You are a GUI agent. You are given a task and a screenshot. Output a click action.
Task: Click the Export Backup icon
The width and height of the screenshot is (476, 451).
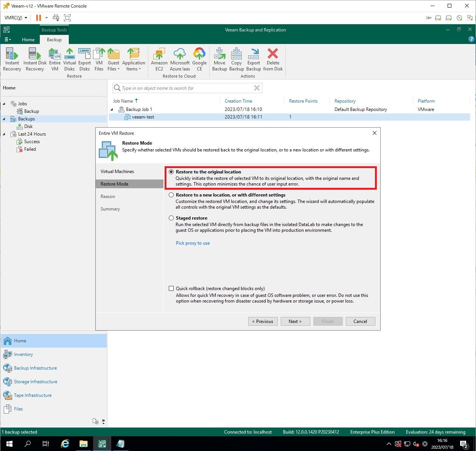tap(254, 59)
